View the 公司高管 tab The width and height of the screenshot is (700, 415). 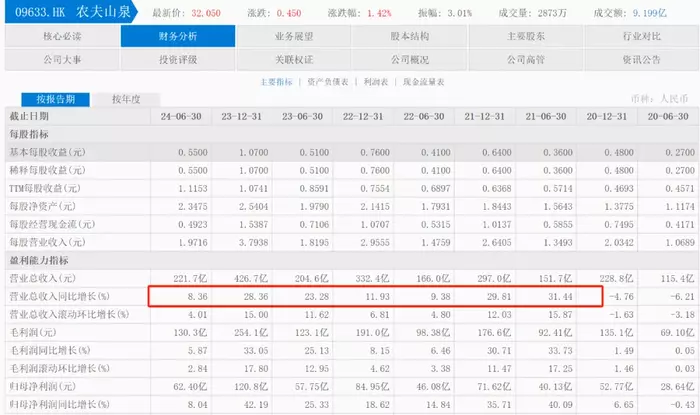pyautogui.click(x=525, y=59)
